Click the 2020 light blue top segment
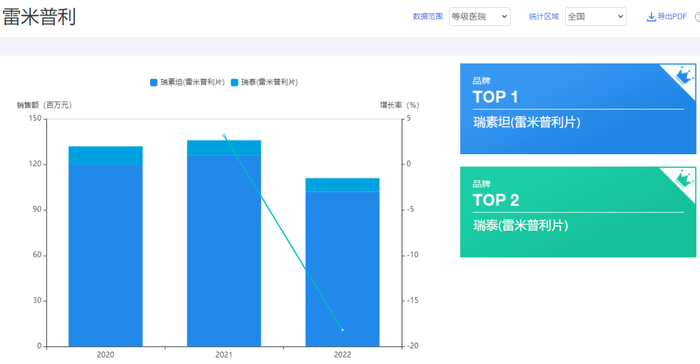The image size is (700, 364). [105, 155]
